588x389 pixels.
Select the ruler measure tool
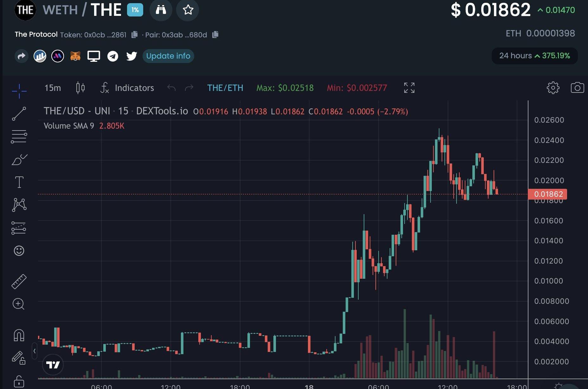19,281
